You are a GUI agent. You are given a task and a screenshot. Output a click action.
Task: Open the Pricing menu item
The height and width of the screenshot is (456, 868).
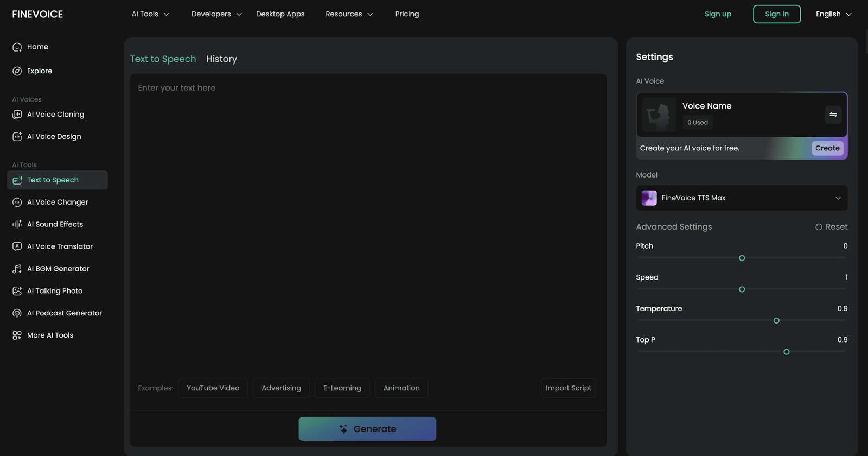click(x=407, y=14)
